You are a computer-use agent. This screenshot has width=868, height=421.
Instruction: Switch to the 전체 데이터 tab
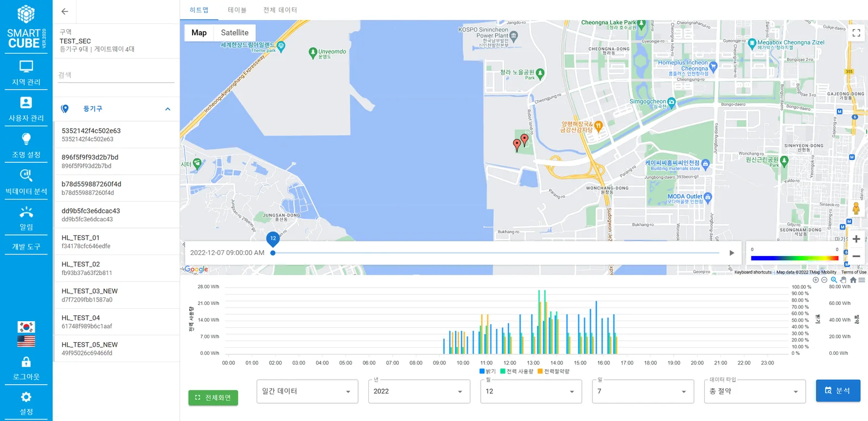pos(280,10)
